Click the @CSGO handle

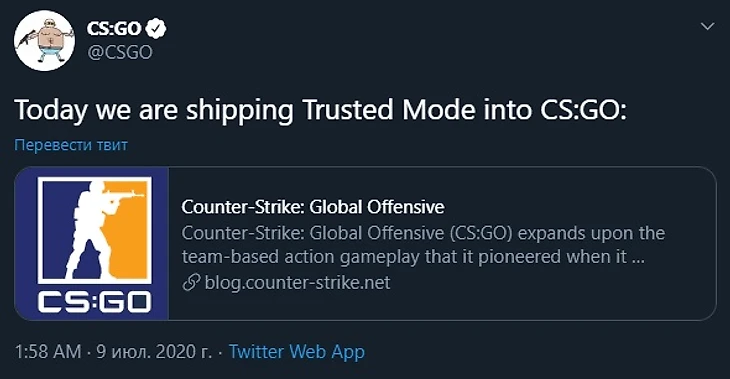pos(119,53)
